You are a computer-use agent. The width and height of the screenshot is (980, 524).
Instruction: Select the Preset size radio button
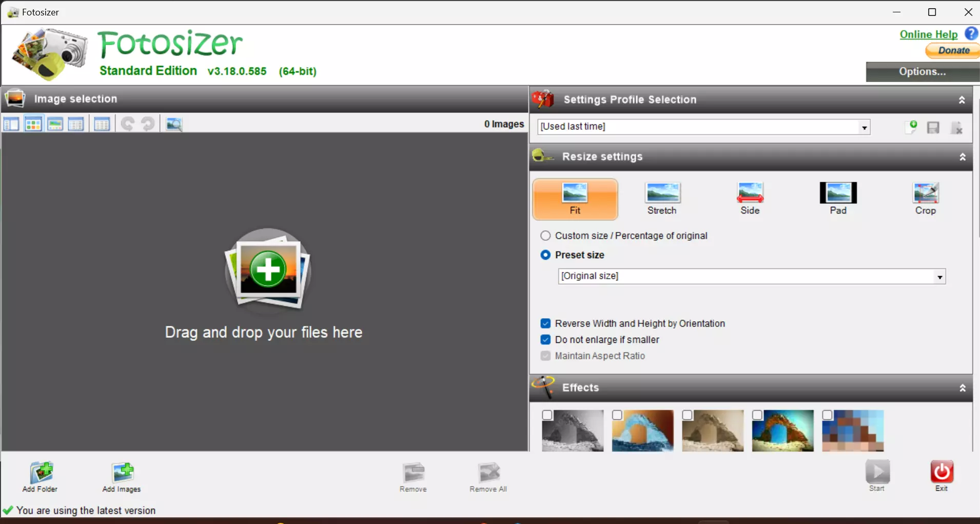point(545,255)
